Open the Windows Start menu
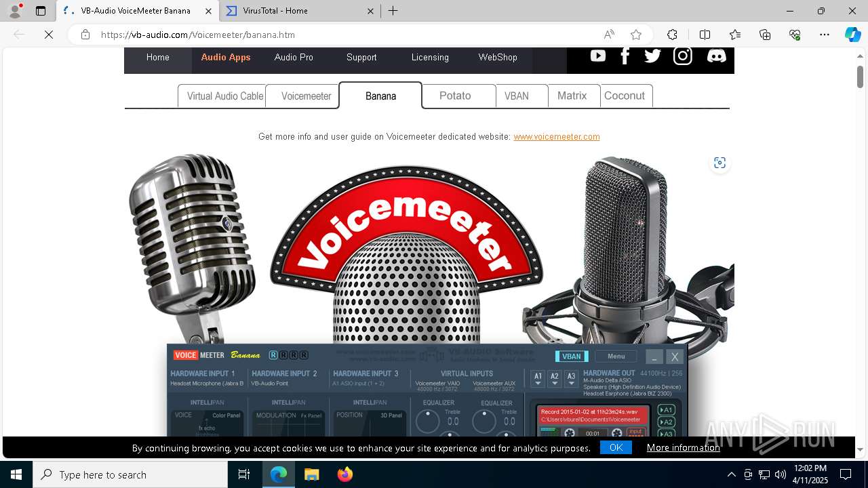 coord(16,474)
